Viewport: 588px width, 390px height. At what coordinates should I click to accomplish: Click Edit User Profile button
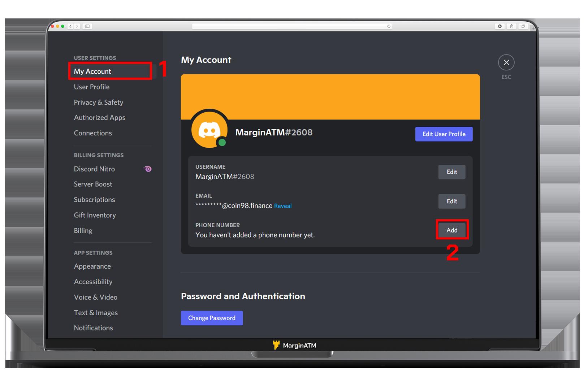click(x=444, y=134)
